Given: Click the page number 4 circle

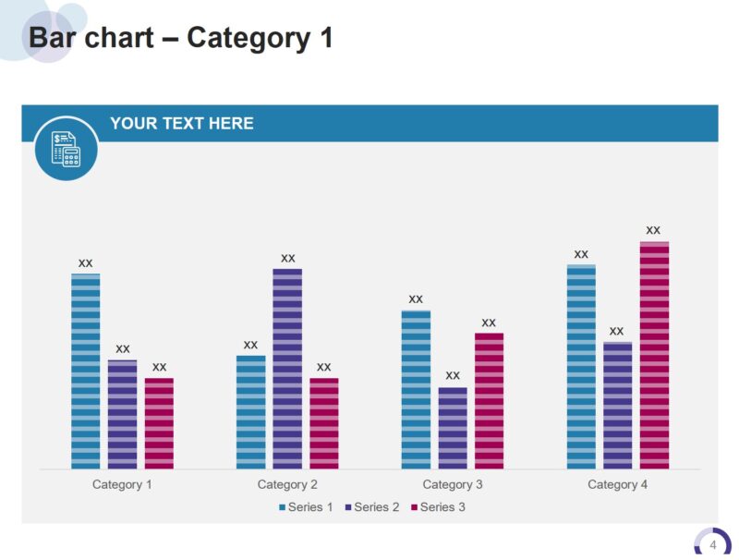Looking at the screenshot, I should click(712, 545).
